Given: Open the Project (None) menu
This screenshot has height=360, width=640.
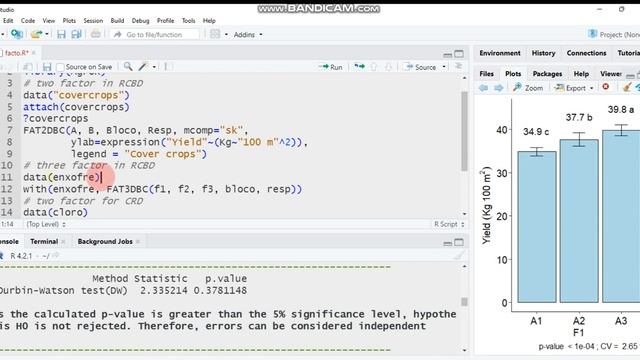Looking at the screenshot, I should click(x=613, y=35).
